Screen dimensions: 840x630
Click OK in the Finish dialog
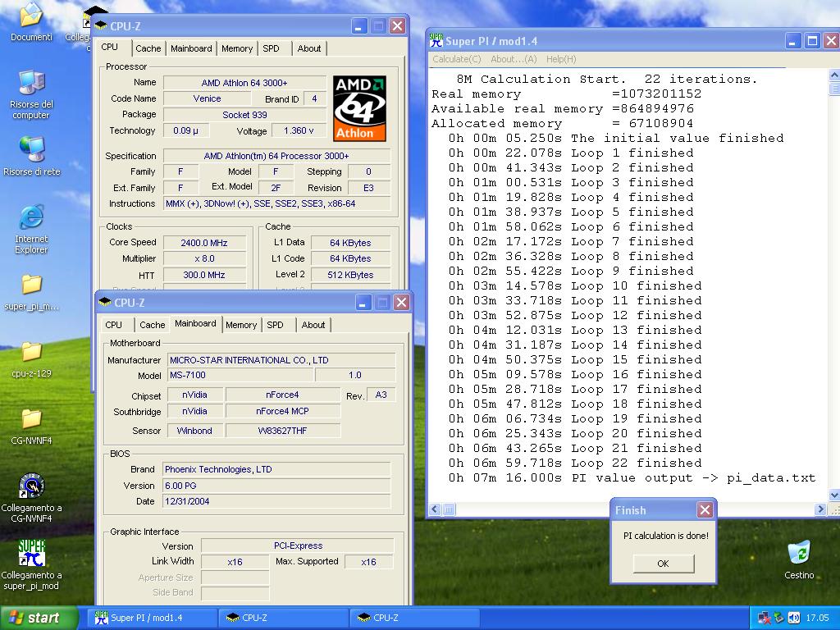(x=663, y=564)
